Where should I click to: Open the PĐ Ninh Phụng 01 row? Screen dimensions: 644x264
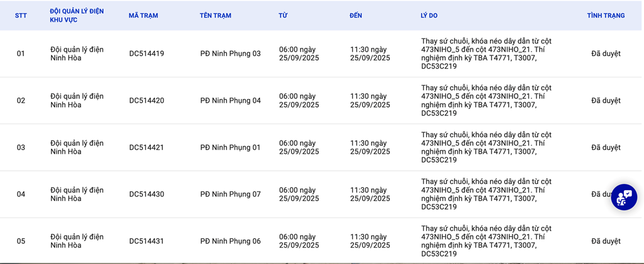point(230,147)
